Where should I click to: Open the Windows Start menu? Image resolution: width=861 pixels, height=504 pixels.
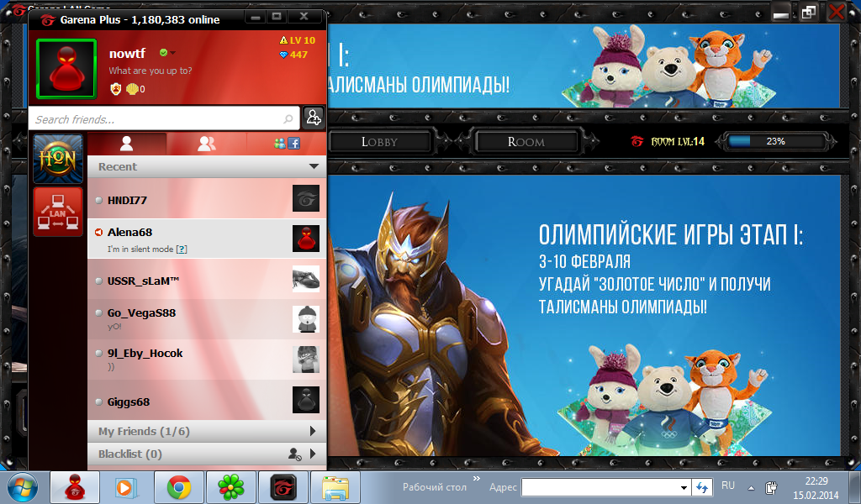pyautogui.click(x=23, y=487)
